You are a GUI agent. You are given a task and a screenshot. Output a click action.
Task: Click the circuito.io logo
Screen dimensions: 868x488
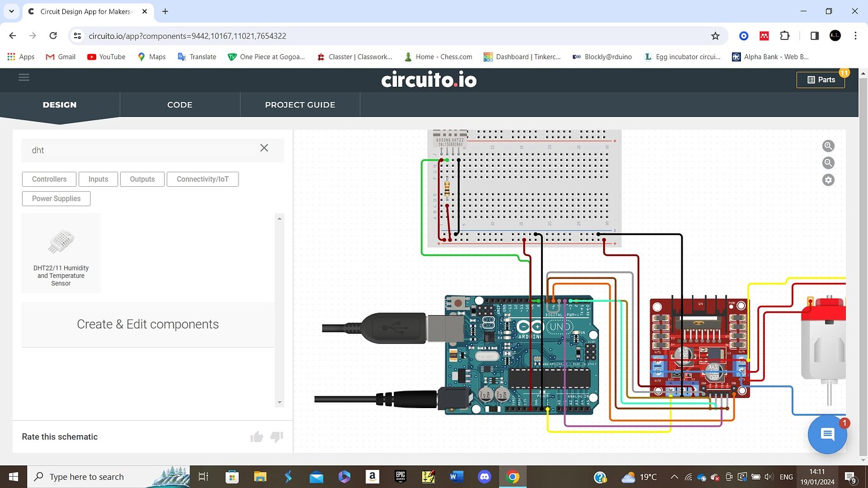(429, 80)
